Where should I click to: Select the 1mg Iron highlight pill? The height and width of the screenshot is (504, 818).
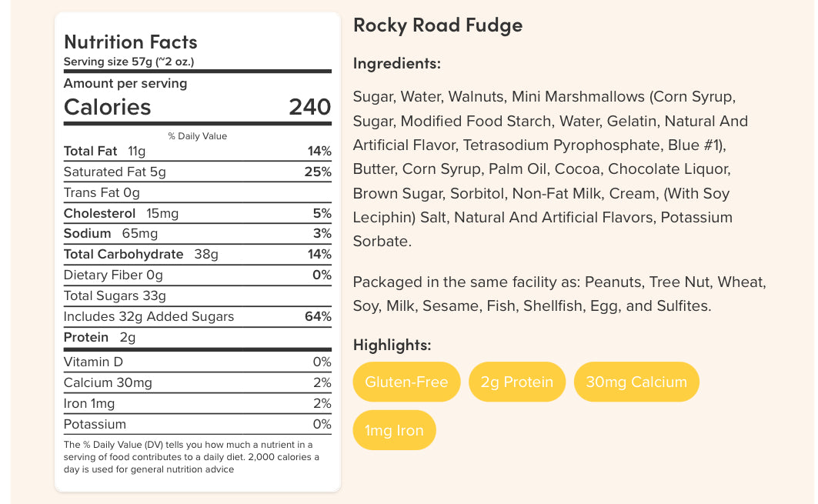pos(394,430)
